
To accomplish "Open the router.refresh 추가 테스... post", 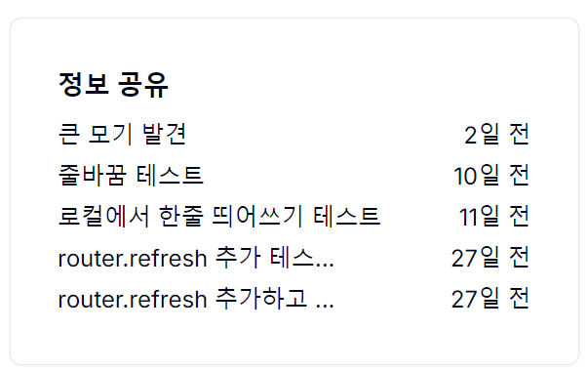I will click(x=196, y=258).
